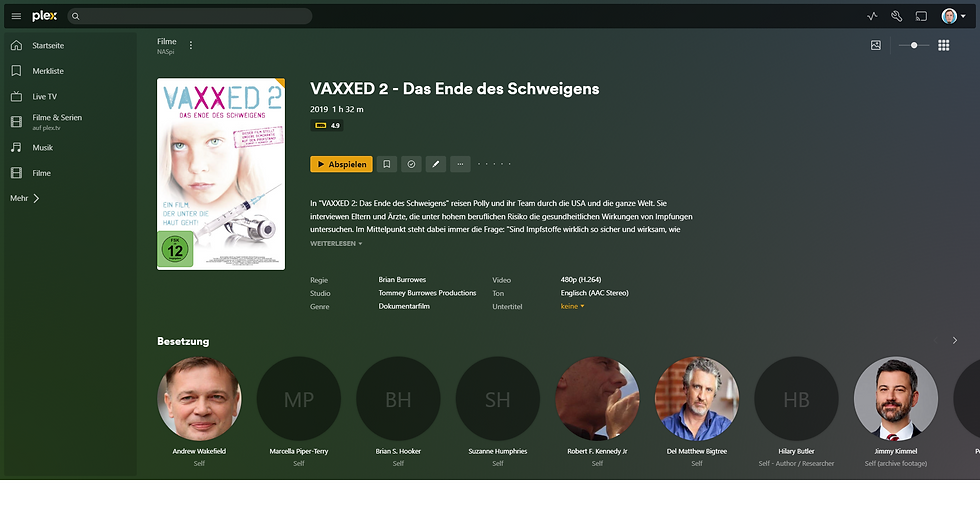
Task: Open server settings wrench icon
Action: [896, 16]
